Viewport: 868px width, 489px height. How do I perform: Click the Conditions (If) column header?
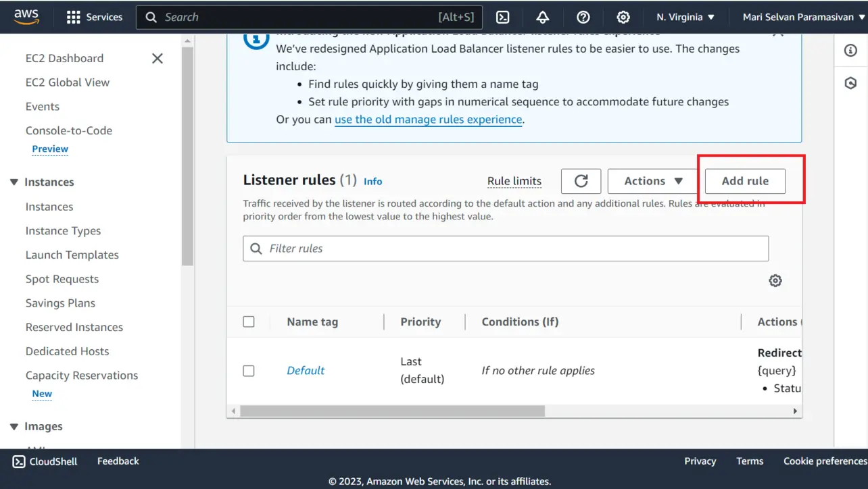click(x=520, y=322)
